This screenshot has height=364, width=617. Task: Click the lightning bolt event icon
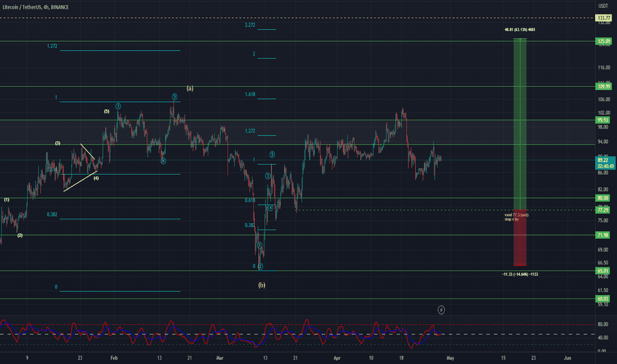click(x=441, y=310)
